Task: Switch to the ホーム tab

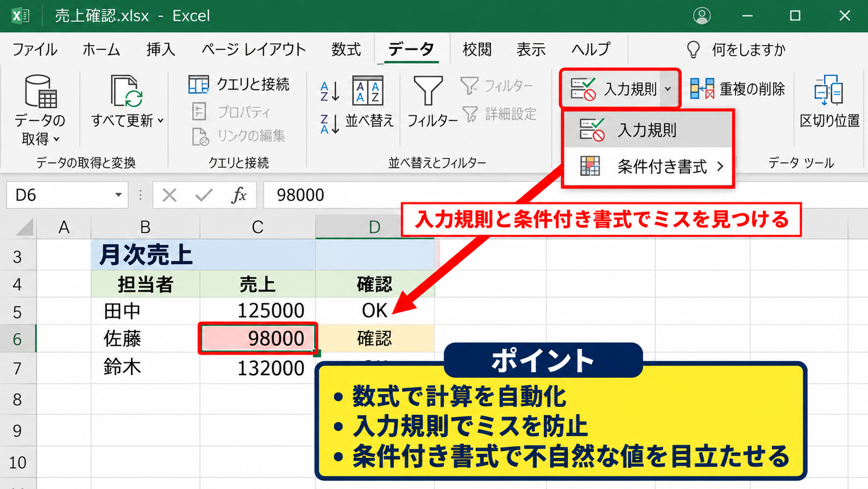Action: [x=101, y=49]
